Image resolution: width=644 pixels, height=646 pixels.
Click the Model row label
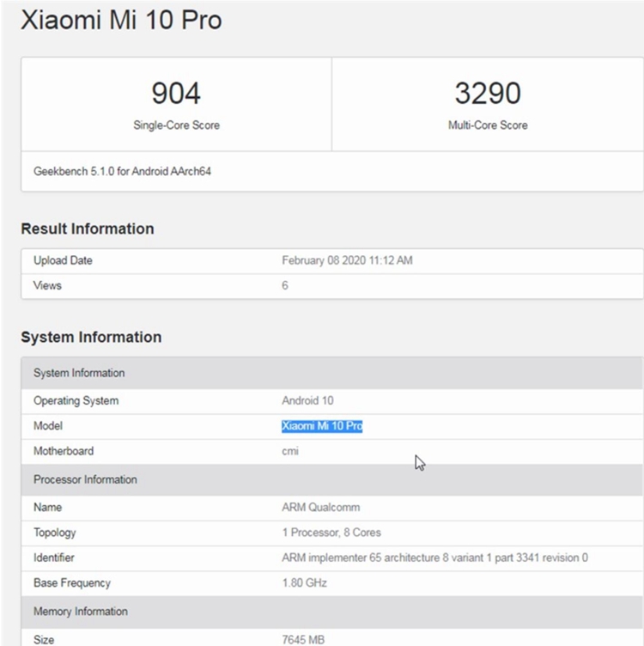pyautogui.click(x=48, y=425)
